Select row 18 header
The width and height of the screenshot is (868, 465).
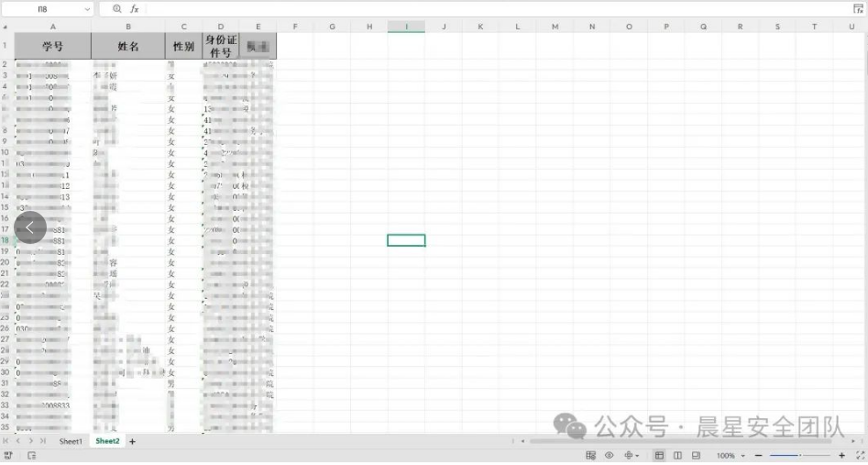[x=5, y=240]
